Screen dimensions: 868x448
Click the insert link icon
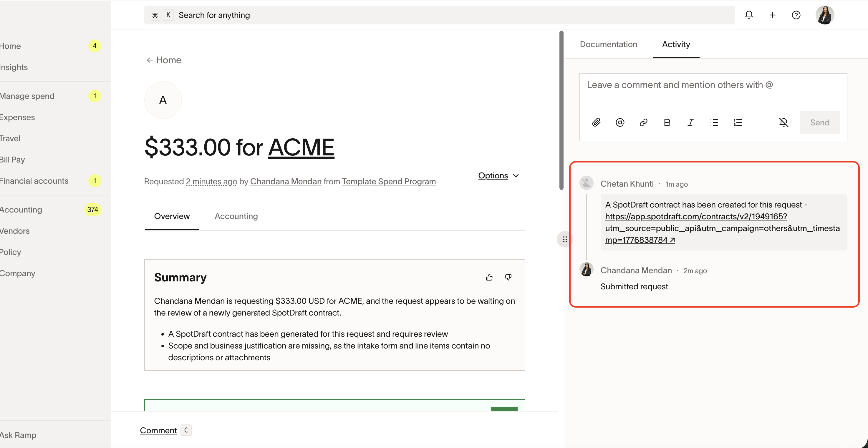pyautogui.click(x=643, y=122)
